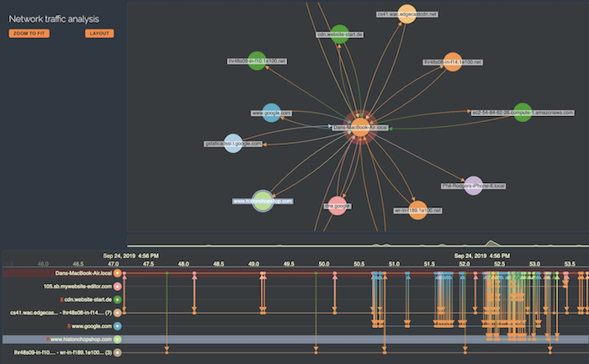Click www.histonchopshop.com timeline row circle
The width and height of the screenshot is (589, 364).
(x=118, y=339)
